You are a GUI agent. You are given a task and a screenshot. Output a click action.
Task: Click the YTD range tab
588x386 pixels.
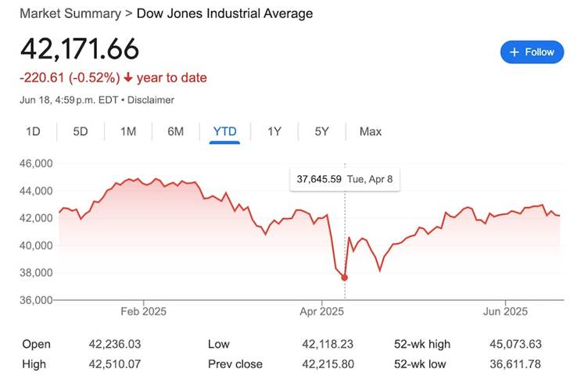point(224,131)
